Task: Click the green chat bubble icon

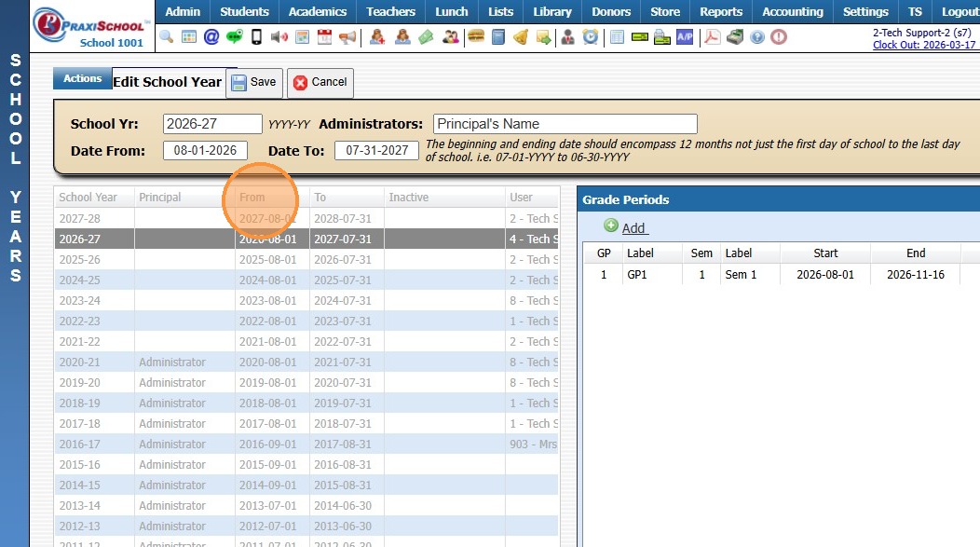Action: pos(234,37)
